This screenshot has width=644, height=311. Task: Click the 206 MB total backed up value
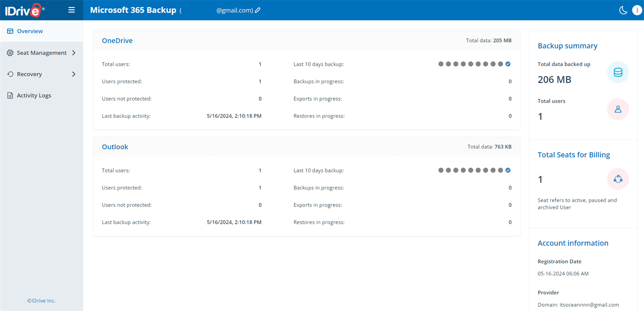coord(554,80)
